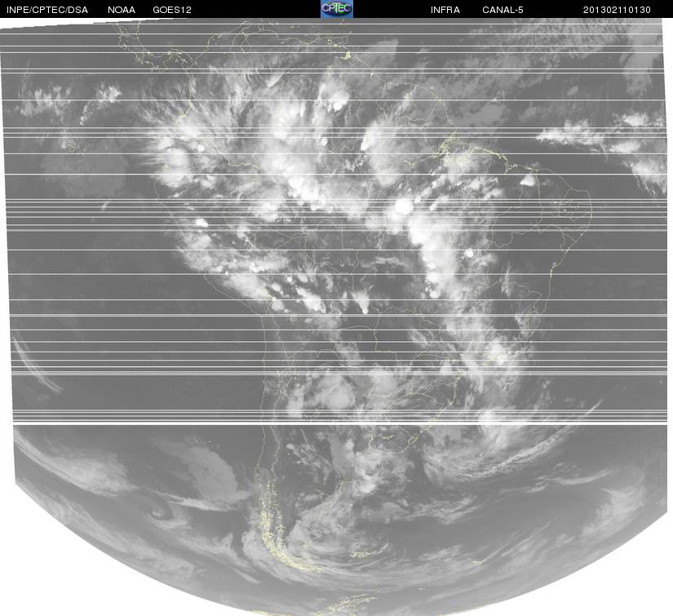Click the 201302110130 timestamp
The width and height of the screenshot is (673, 616).
[617, 10]
